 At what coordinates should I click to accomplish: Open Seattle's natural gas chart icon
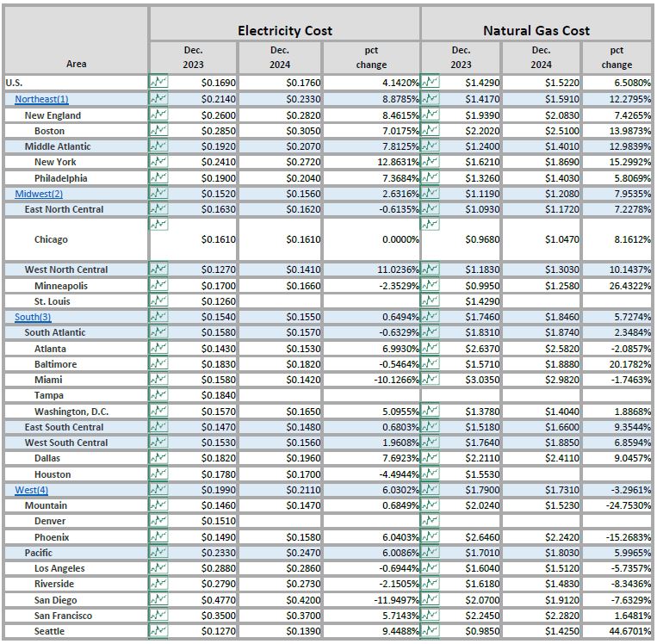(x=431, y=631)
